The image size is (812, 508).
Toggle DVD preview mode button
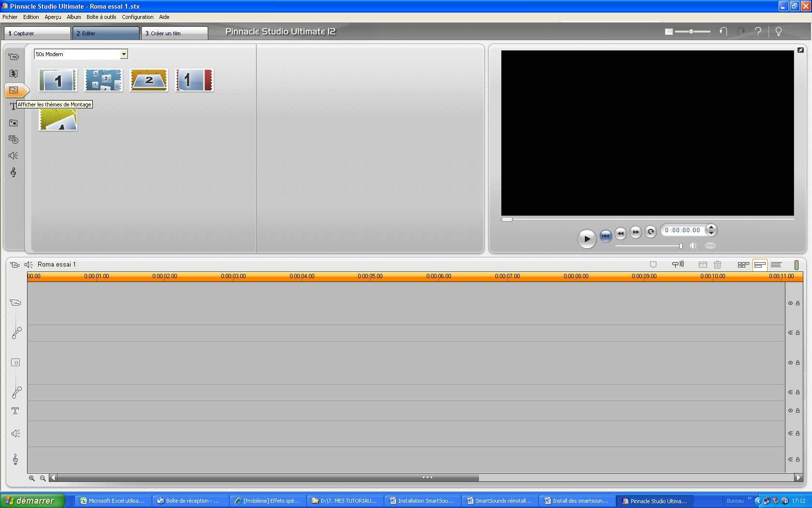[x=710, y=246]
